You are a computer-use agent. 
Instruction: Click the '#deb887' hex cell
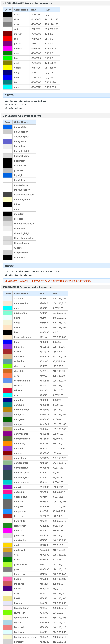[44, 356]
